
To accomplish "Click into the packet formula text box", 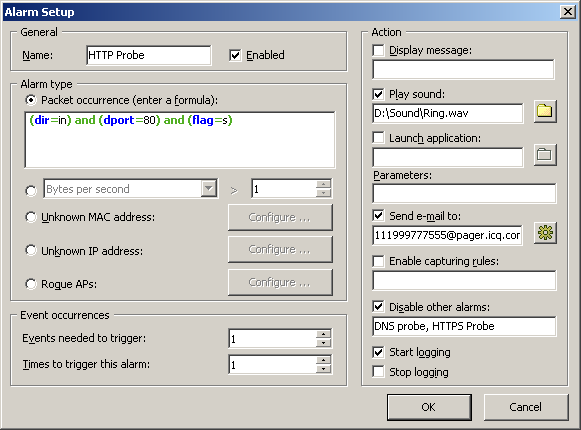I will click(180, 140).
